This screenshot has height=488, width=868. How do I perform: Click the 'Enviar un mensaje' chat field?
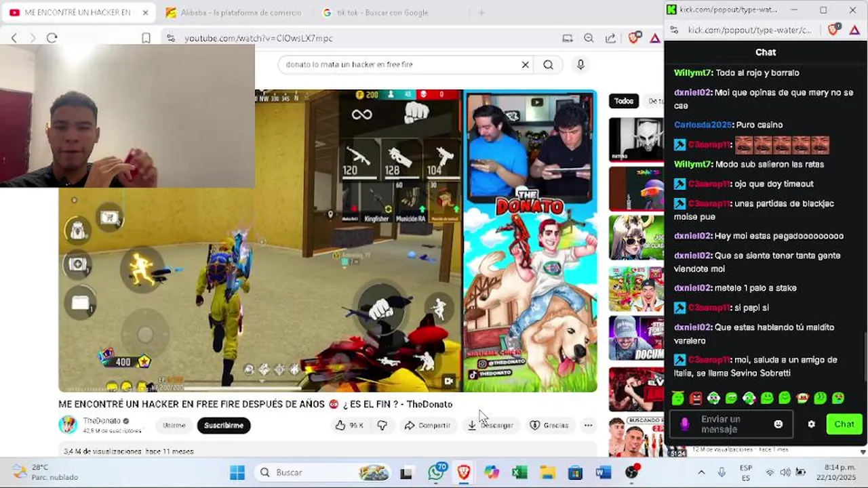click(x=731, y=424)
